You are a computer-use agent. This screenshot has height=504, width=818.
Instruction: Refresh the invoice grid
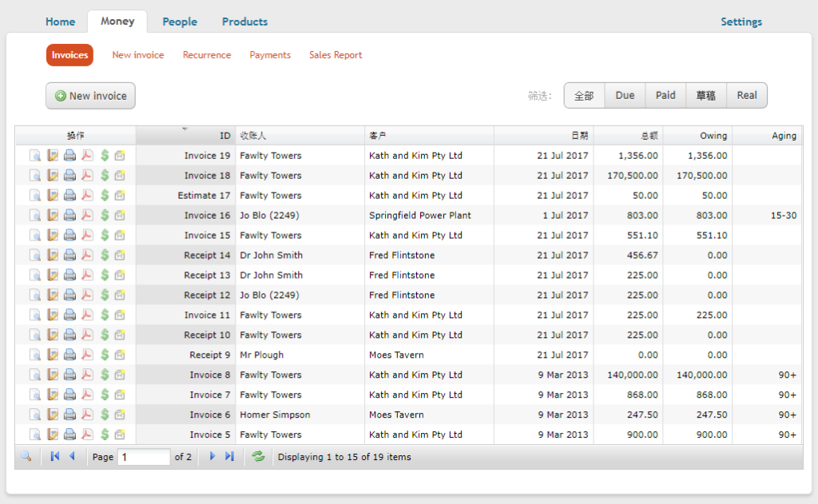[x=258, y=457]
